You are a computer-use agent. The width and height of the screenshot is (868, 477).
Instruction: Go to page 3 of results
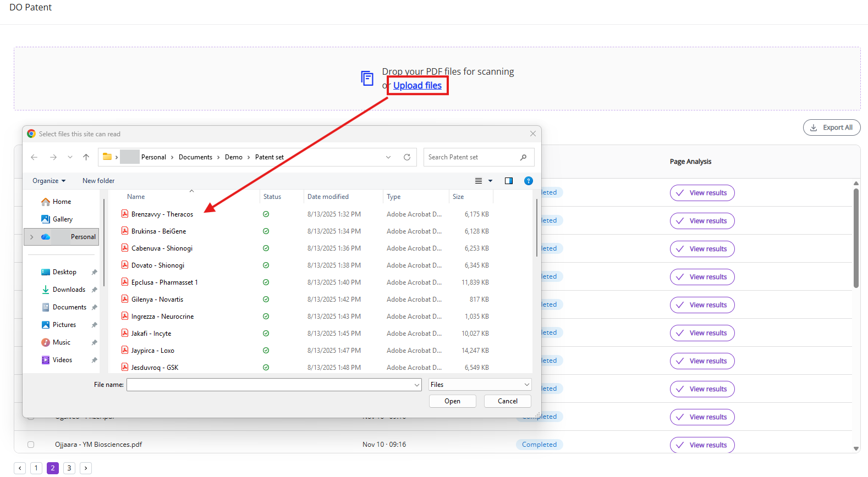click(69, 468)
